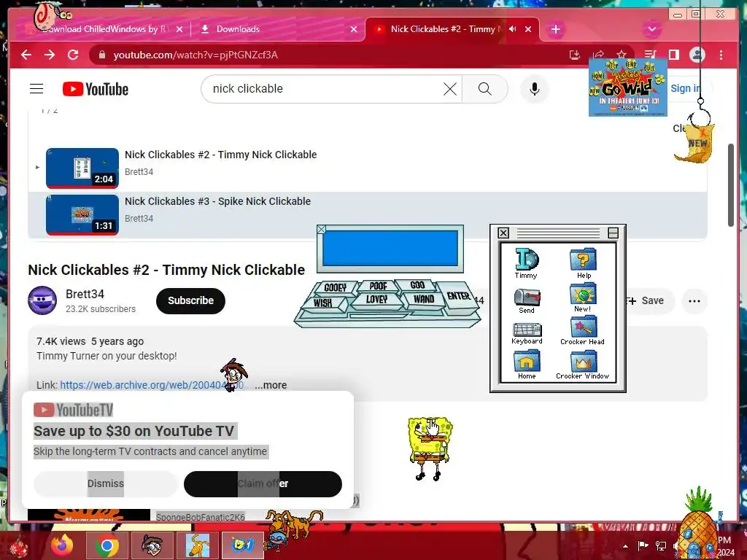Open the YouTube guide hamburger menu

[36, 89]
